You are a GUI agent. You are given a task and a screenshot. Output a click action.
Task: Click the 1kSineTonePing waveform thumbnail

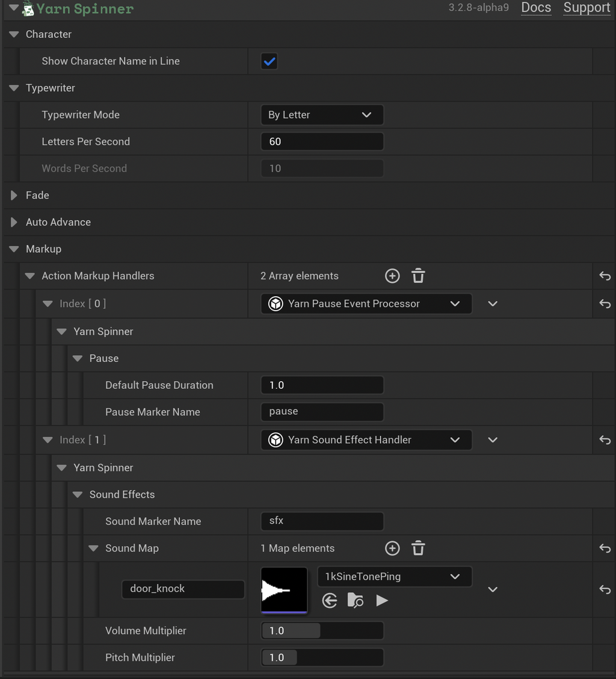284,590
